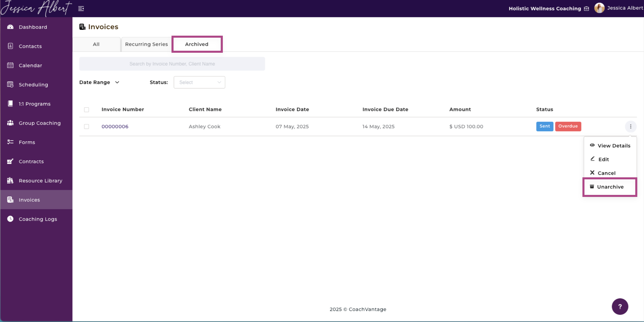
Task: Open the Resource Library
Action: click(x=36, y=181)
